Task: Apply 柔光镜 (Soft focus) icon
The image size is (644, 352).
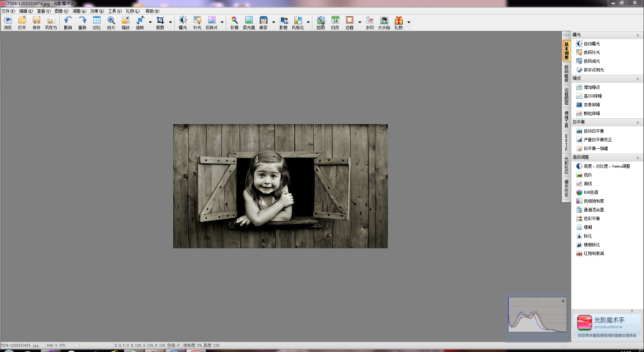Action: coord(249,23)
